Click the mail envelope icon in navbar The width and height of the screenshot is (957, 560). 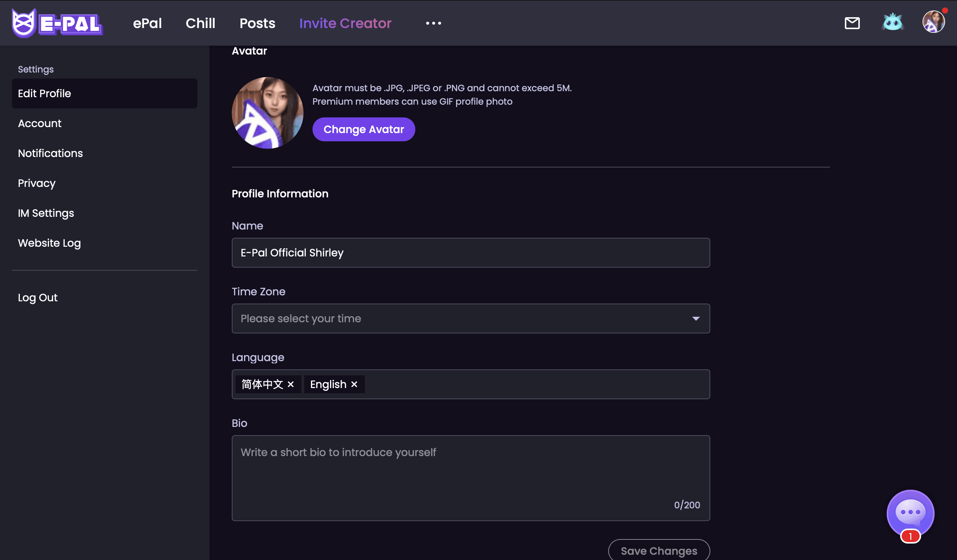click(x=852, y=23)
